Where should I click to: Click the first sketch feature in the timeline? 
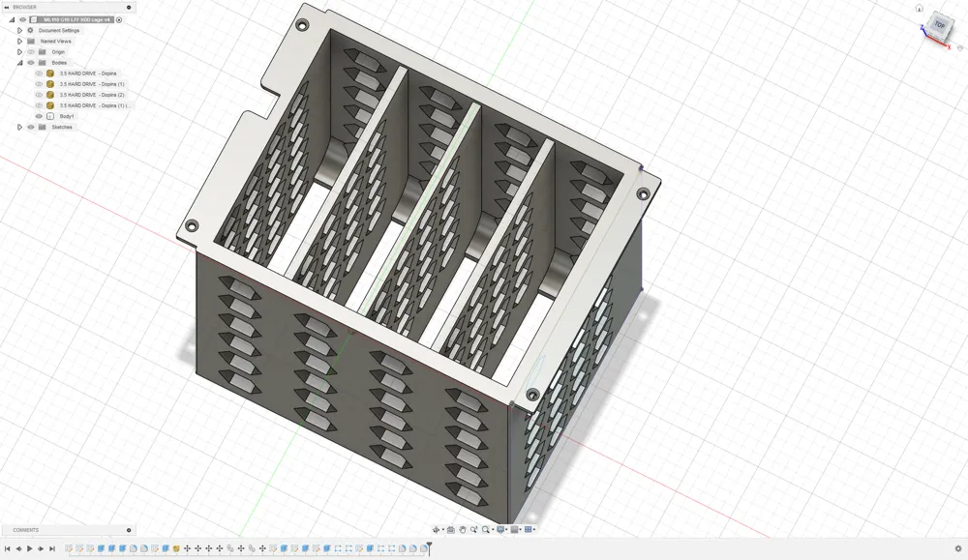pos(69,548)
